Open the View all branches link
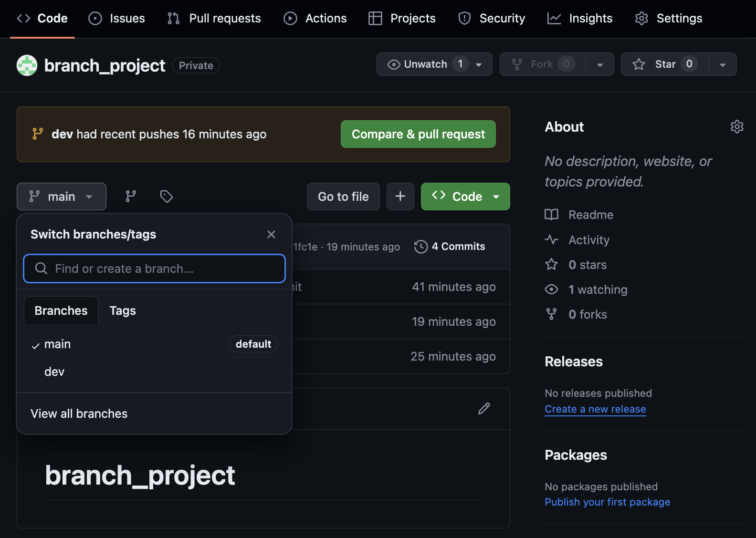 pos(79,414)
